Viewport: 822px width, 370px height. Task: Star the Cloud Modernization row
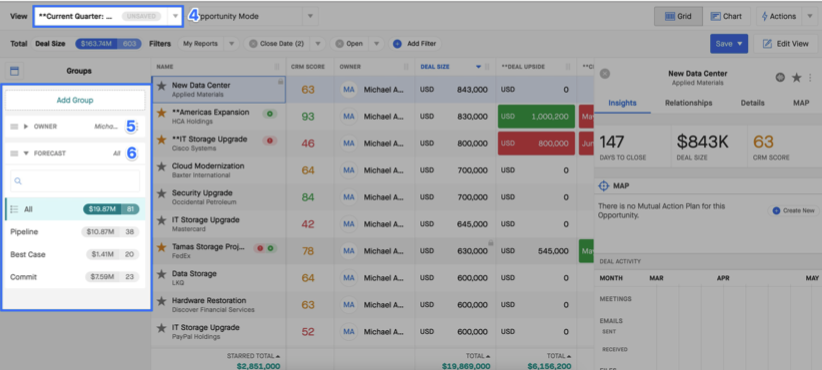point(161,166)
